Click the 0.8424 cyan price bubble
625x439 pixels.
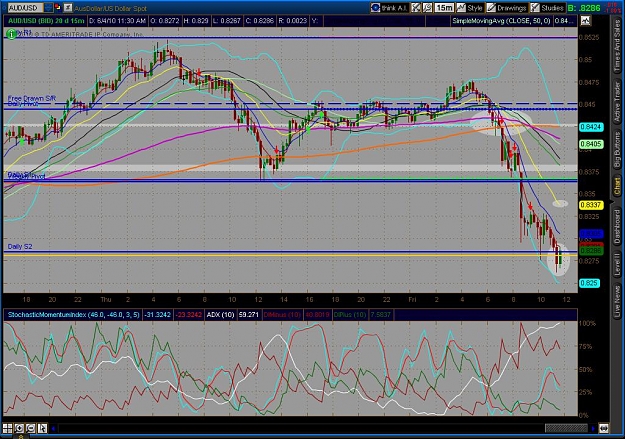591,127
